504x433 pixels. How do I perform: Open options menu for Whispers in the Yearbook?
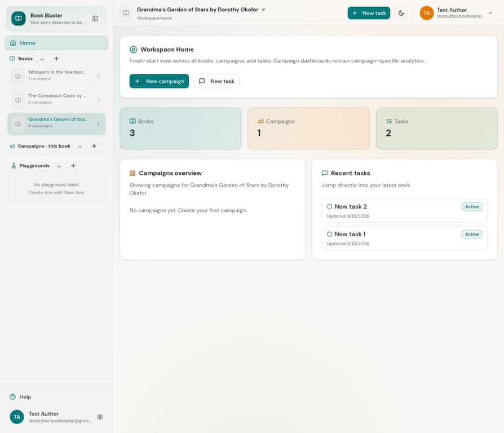(99, 77)
